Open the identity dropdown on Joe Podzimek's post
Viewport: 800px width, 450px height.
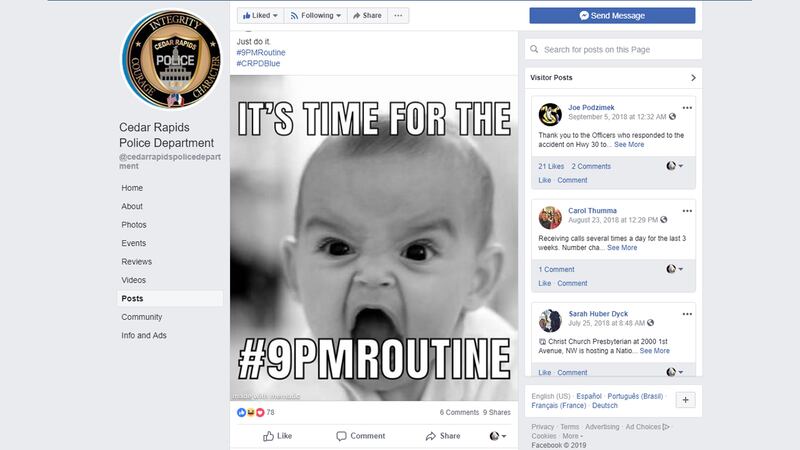[x=675, y=166]
